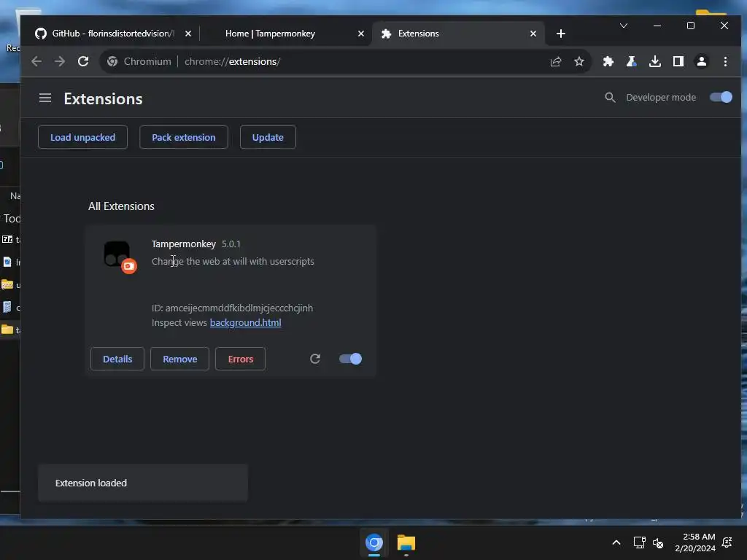Reload the Tampermonkey extension
This screenshot has height=560, width=747.
(x=315, y=359)
